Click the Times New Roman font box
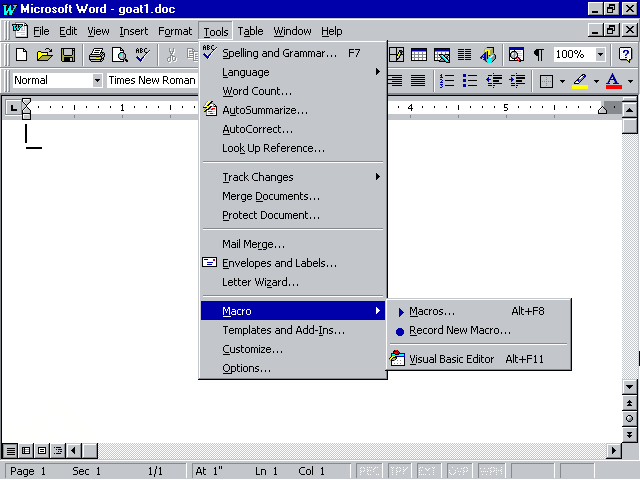The height and width of the screenshot is (480, 640). (152, 80)
